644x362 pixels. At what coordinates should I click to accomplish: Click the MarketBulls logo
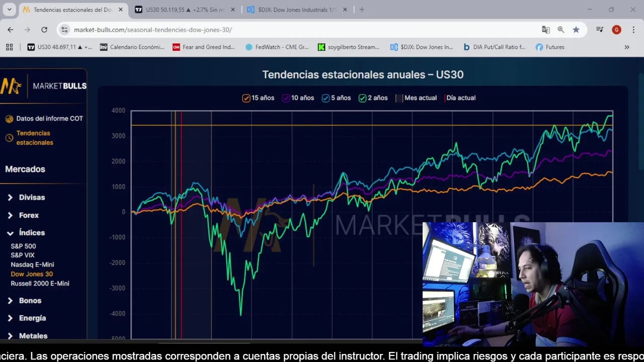[x=43, y=86]
